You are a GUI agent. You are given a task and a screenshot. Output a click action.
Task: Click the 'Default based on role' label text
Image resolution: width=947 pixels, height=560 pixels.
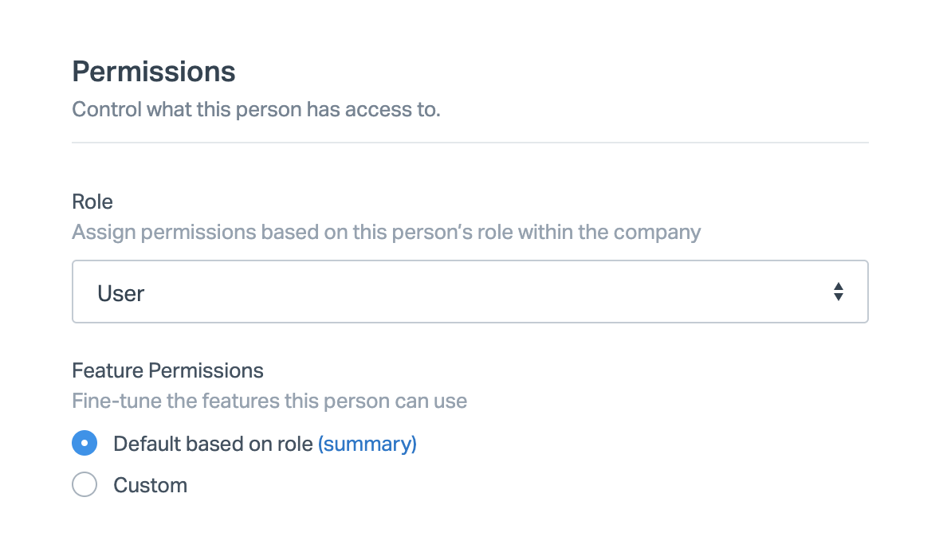[213, 444]
